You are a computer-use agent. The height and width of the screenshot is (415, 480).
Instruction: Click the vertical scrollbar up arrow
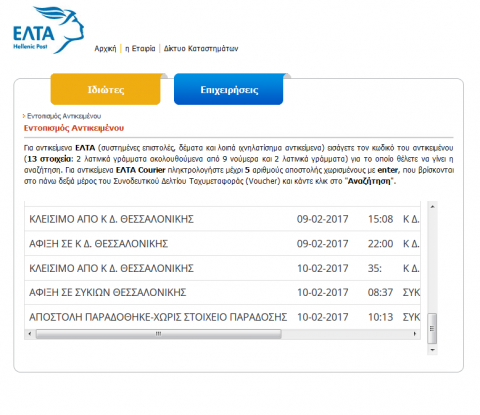coord(432,207)
